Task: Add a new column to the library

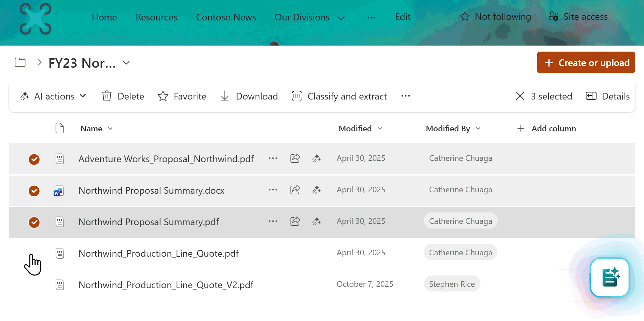Action: click(546, 129)
